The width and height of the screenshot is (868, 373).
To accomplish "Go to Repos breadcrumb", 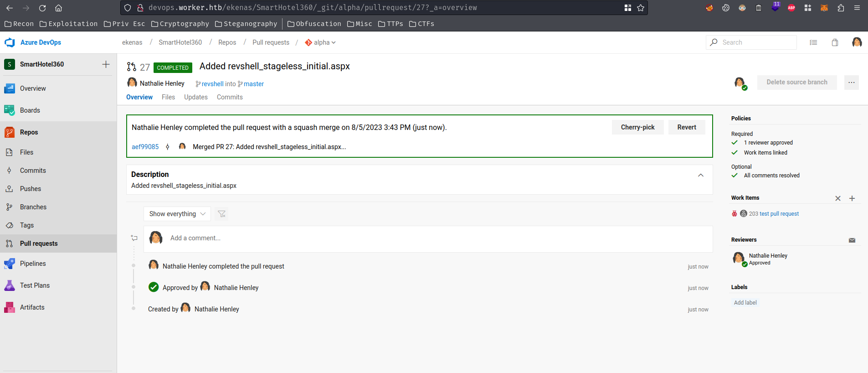I will (x=227, y=42).
